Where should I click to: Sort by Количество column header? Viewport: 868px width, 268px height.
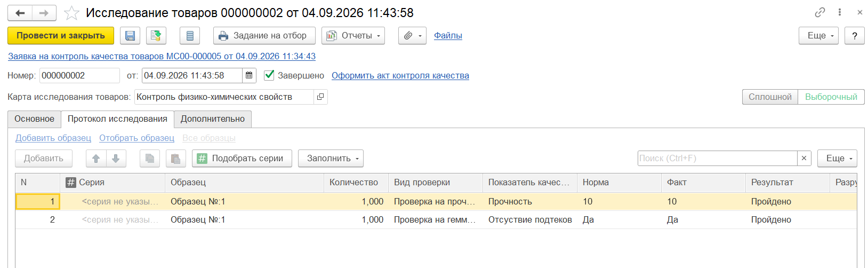point(356,183)
